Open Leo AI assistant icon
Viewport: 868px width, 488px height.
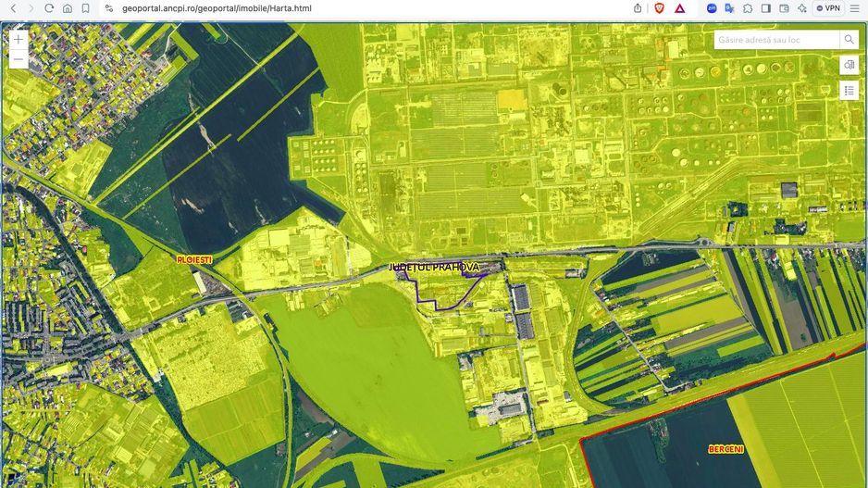[802, 8]
